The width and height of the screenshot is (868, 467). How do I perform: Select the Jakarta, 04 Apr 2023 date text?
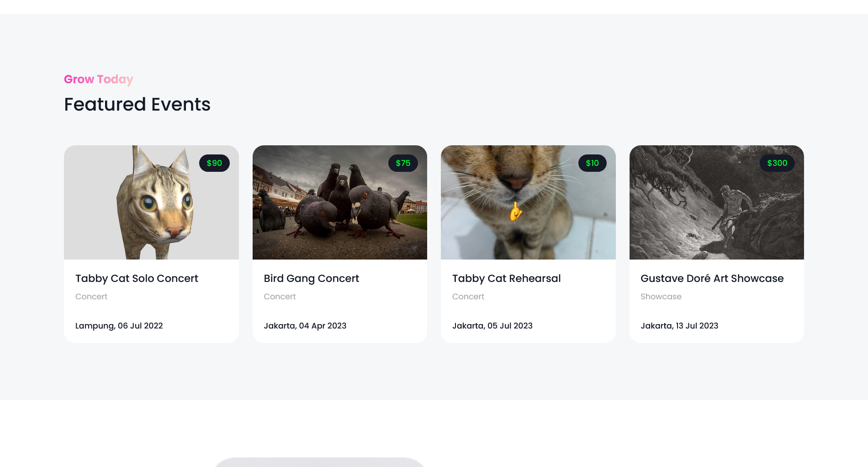click(305, 326)
